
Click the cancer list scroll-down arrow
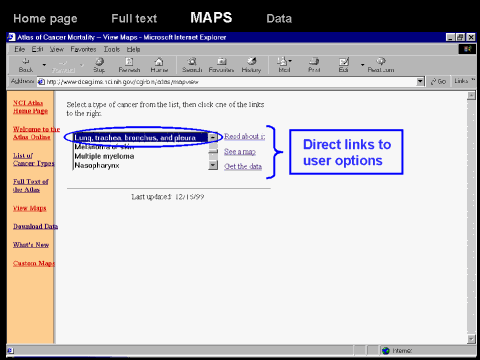213,165
